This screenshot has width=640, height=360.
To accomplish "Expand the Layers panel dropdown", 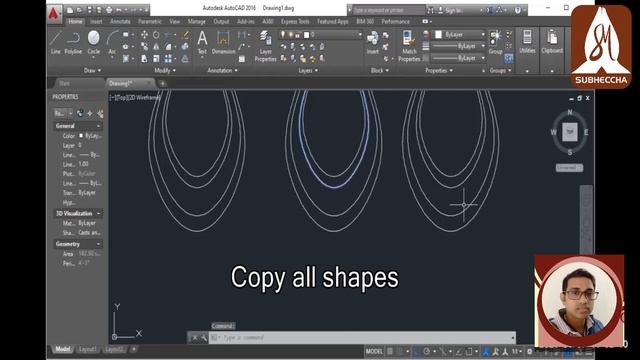I will click(x=308, y=71).
